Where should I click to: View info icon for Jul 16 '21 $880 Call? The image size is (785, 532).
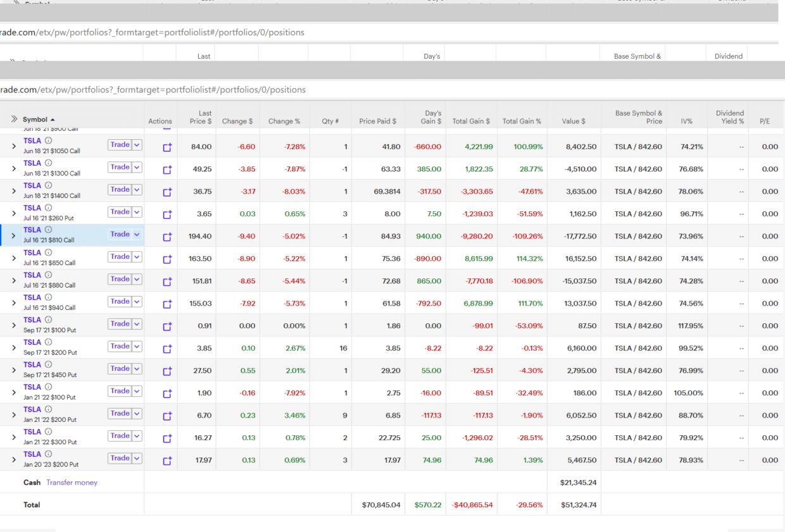(x=48, y=275)
